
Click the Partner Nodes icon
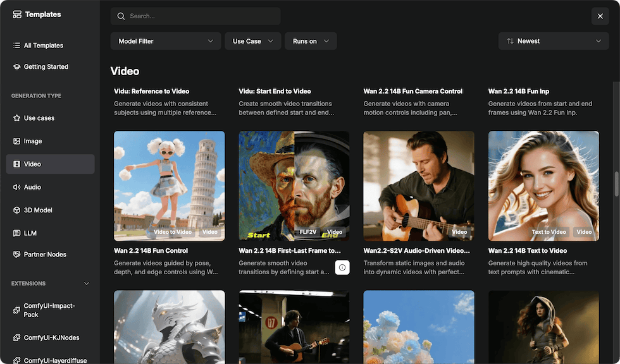(x=17, y=255)
